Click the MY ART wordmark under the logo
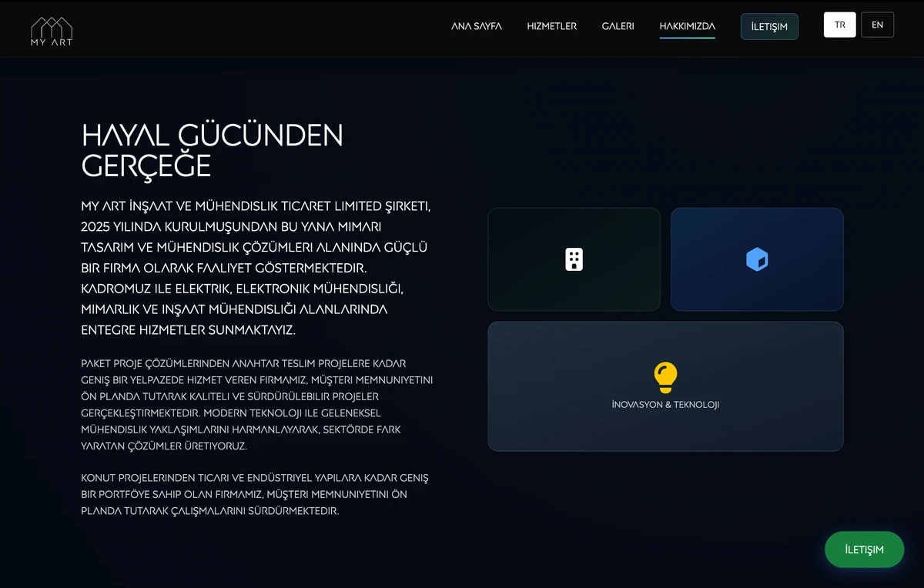 (52, 43)
